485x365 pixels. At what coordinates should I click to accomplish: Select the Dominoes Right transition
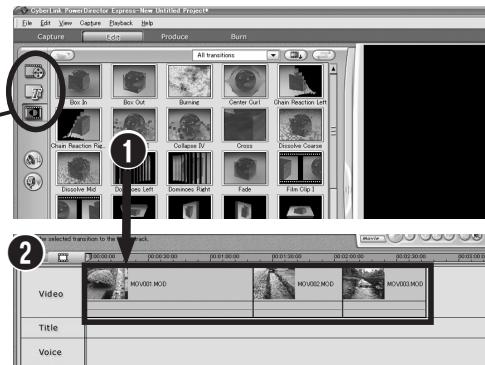coord(189,168)
